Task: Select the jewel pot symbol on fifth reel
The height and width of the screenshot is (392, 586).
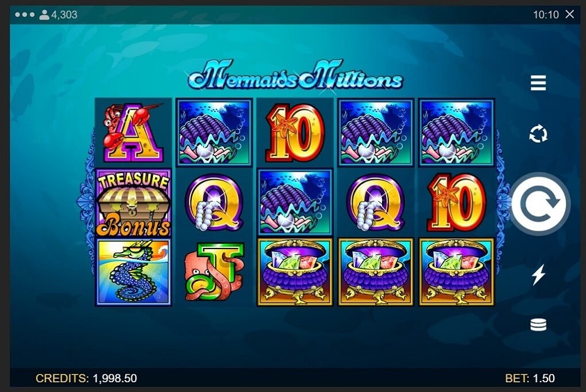Action: pyautogui.click(x=456, y=272)
